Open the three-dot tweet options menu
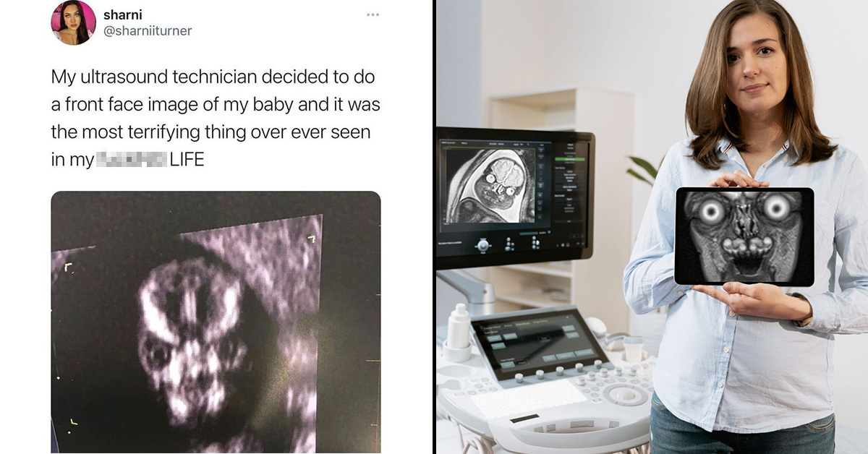Image resolution: width=868 pixels, height=454 pixels. (x=373, y=14)
